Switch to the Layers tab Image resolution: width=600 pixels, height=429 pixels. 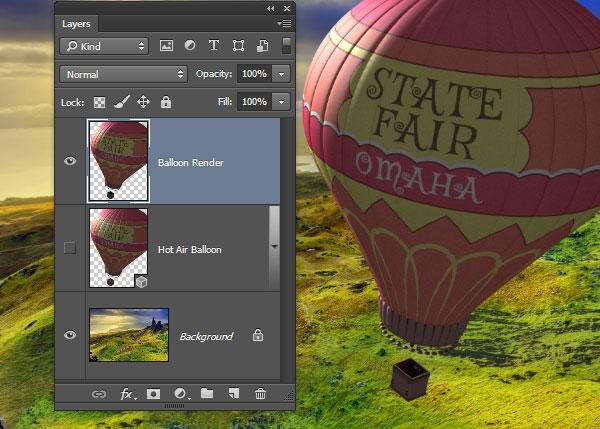(76, 24)
